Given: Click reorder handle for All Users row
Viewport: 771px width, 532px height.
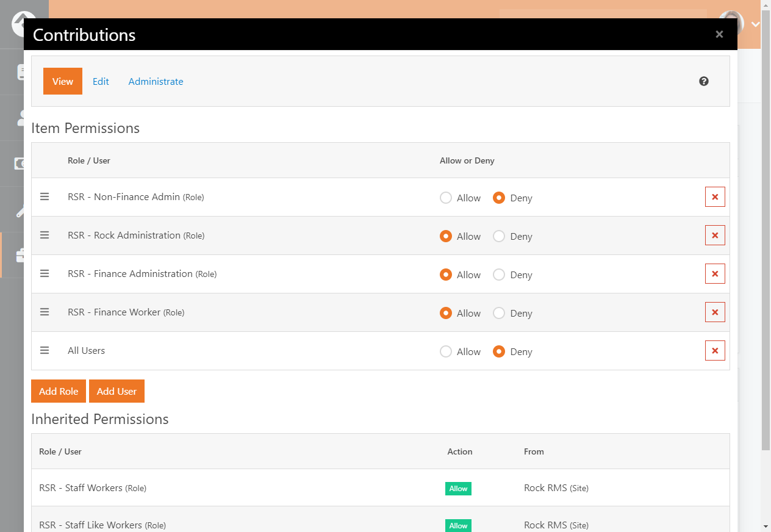Looking at the screenshot, I should click(45, 350).
